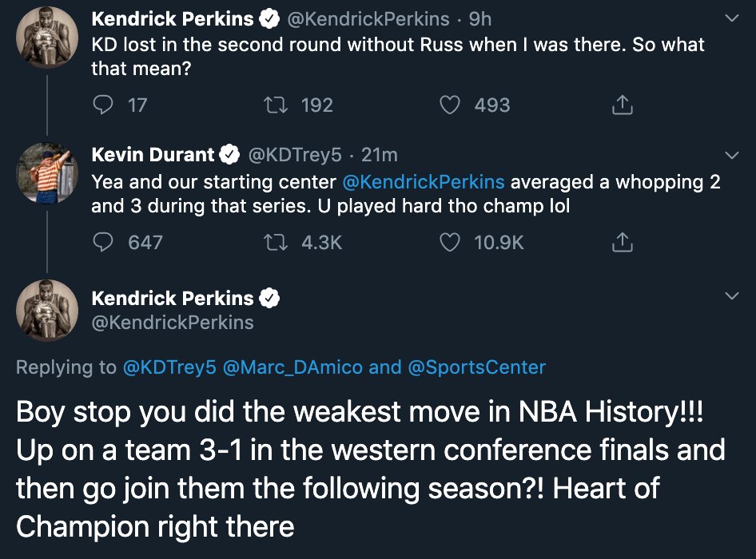Like Kevin Durant's tweet with 10.9K likes
The width and height of the screenshot is (756, 559).
pos(451,242)
